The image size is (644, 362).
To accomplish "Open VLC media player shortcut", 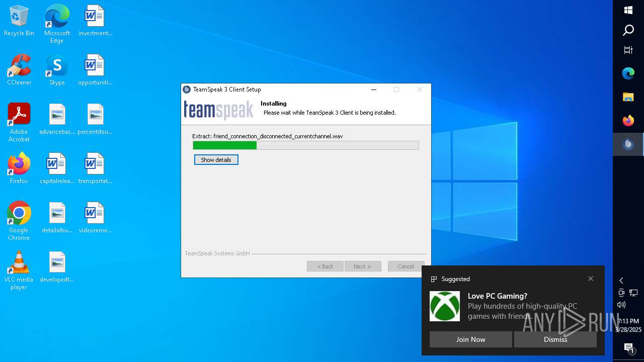I will pos(19,271).
